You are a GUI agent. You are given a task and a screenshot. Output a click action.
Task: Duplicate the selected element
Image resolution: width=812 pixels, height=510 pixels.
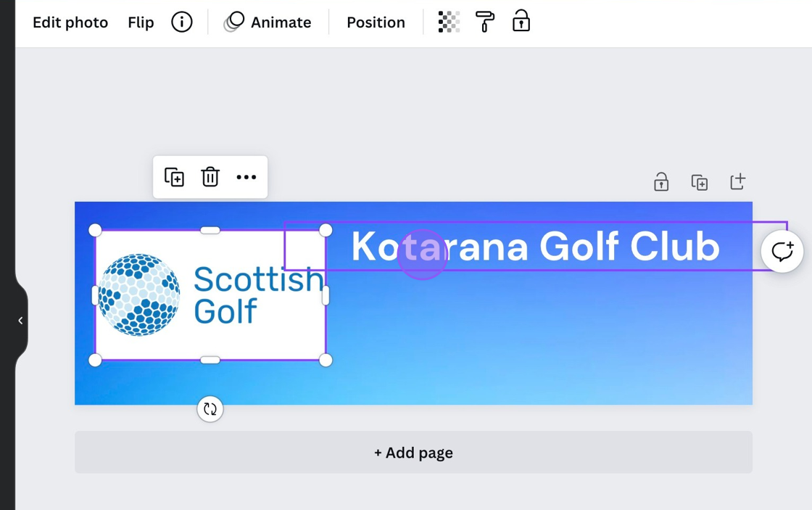click(174, 177)
